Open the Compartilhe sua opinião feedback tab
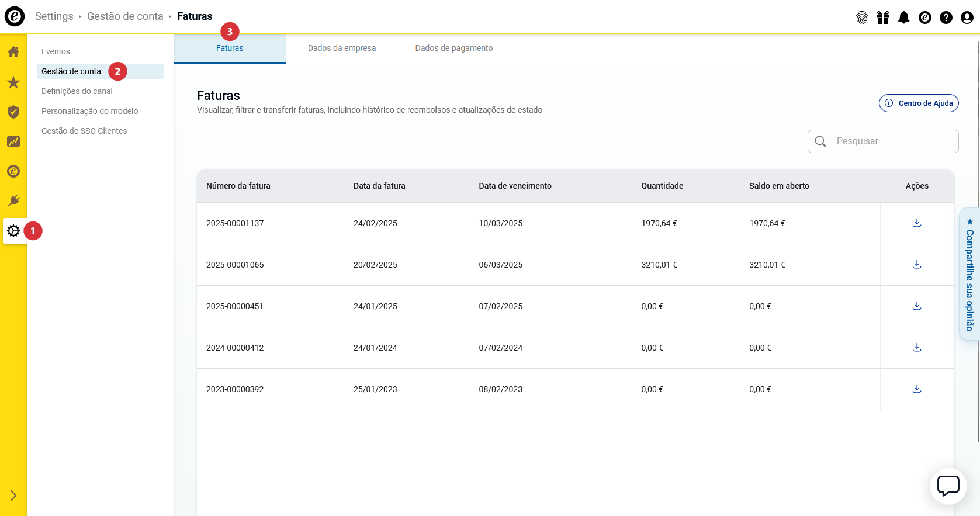The height and width of the screenshot is (516, 980). (969, 275)
